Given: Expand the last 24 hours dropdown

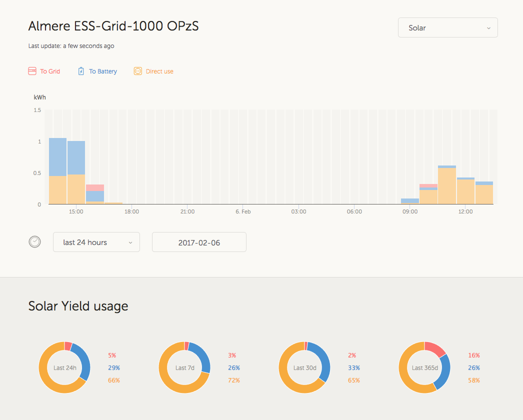Looking at the screenshot, I should (96, 242).
